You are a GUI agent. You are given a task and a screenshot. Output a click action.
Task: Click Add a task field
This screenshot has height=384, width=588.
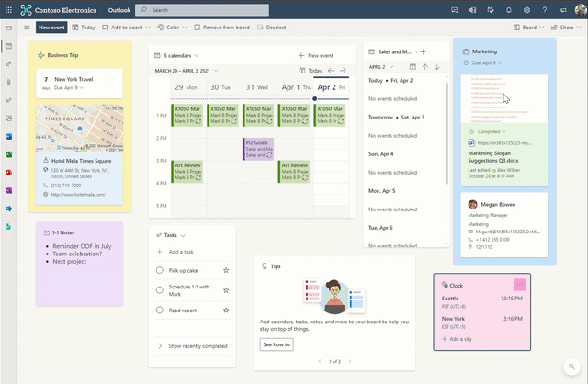coord(192,252)
